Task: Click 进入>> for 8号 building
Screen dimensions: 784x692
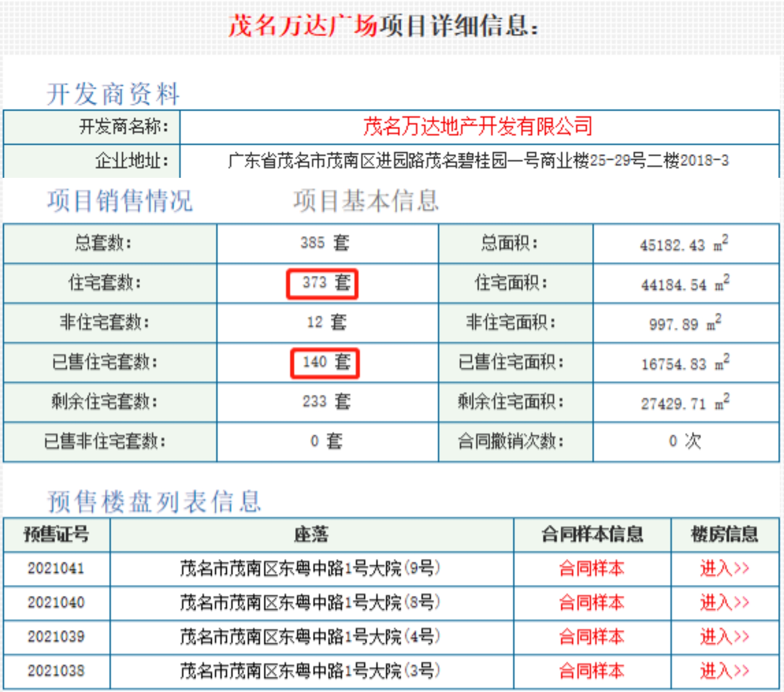Action: tap(724, 602)
